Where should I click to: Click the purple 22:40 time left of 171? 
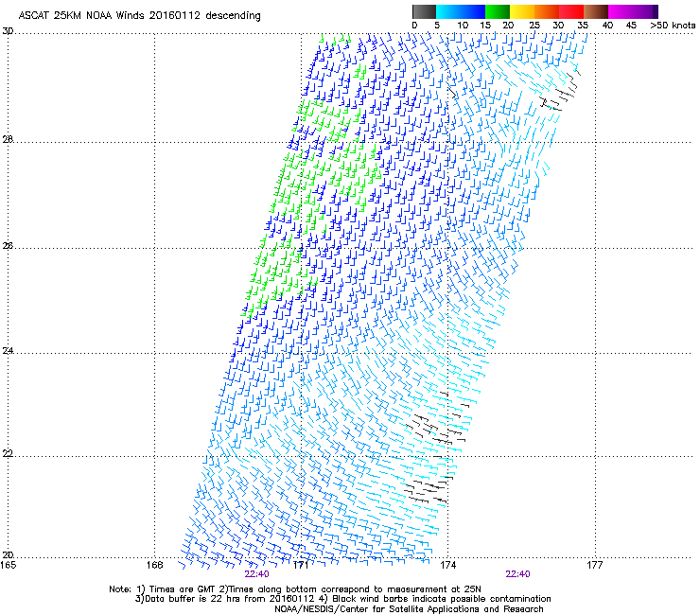pyautogui.click(x=256, y=574)
